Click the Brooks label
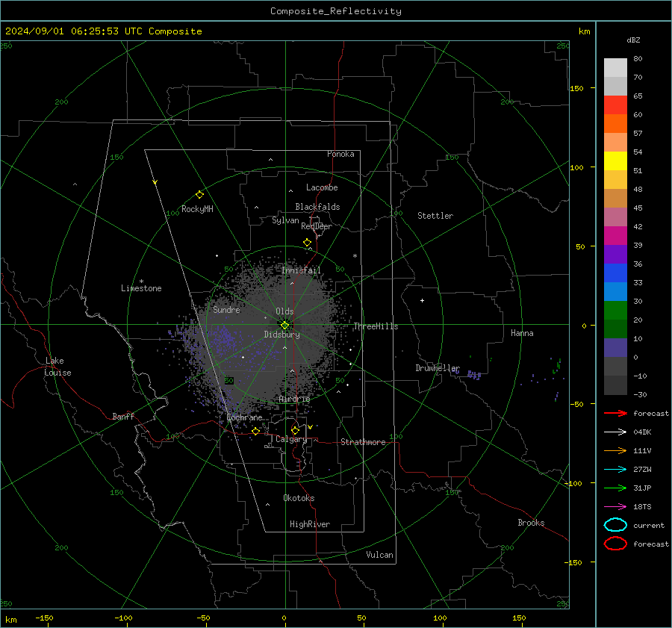 tap(531, 523)
